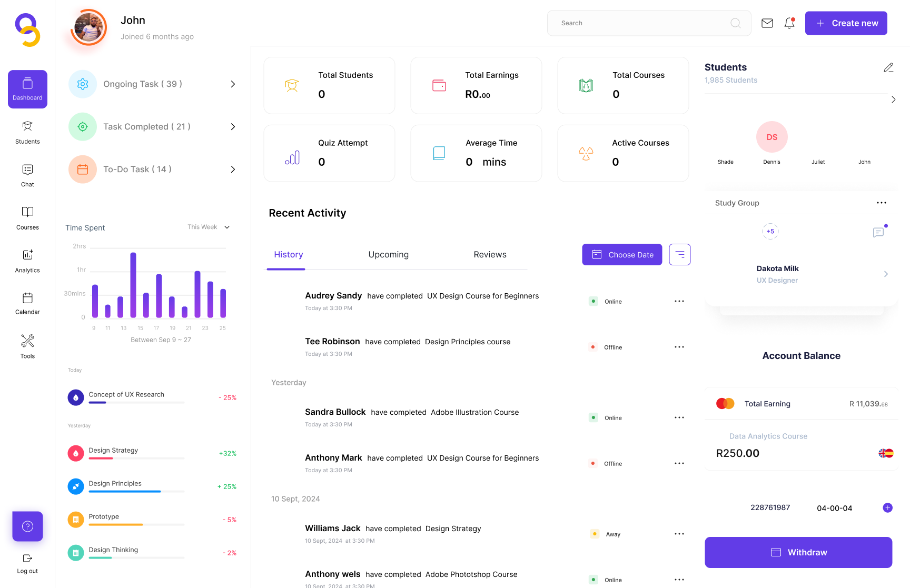Click the Withdraw button
This screenshot has height=588, width=910.
click(798, 552)
